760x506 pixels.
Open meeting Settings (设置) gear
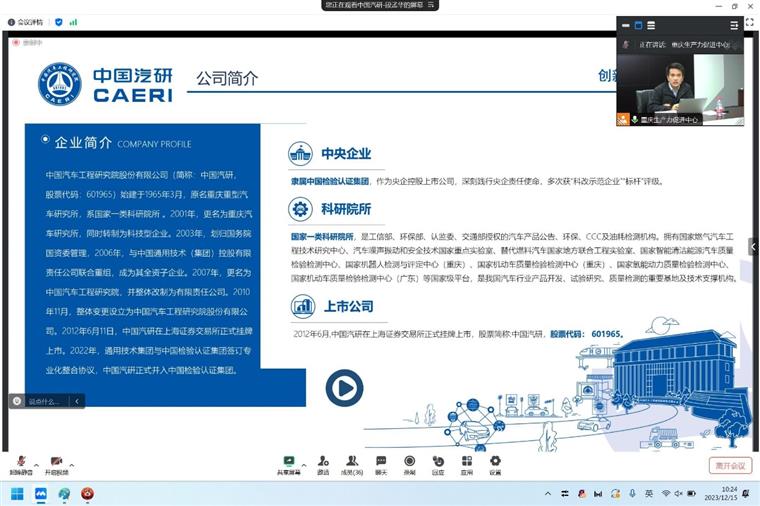click(x=495, y=465)
